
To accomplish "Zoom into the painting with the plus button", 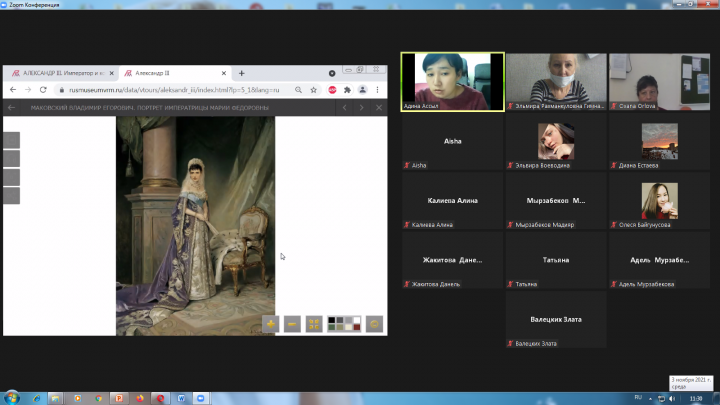I will pos(270,324).
